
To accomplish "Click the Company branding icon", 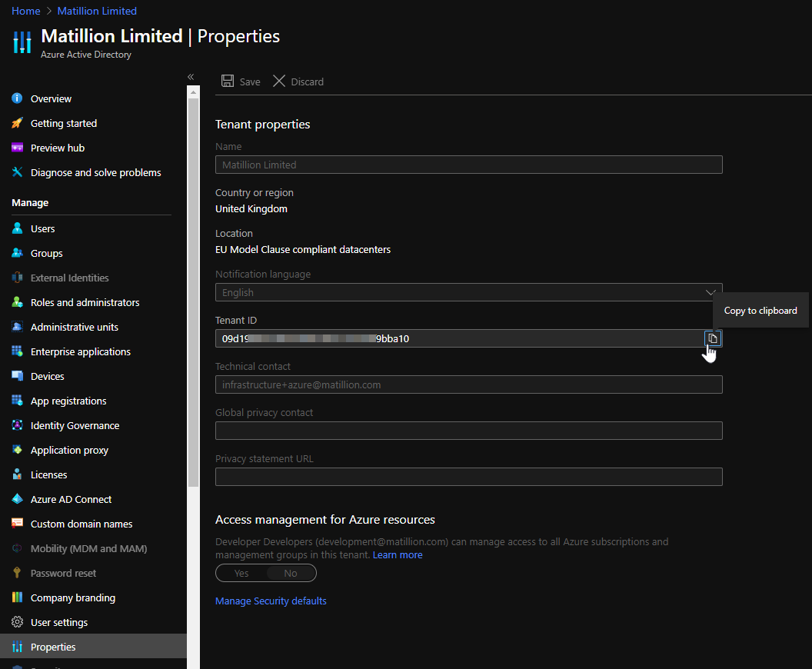I will [17, 597].
